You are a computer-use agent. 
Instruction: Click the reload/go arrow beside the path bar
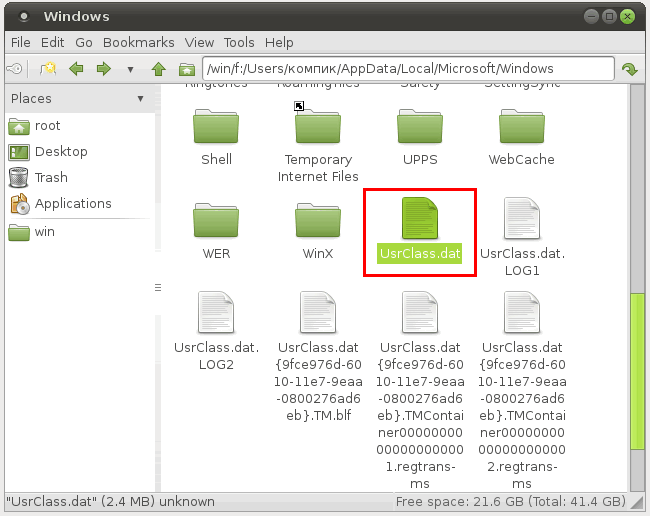point(630,69)
